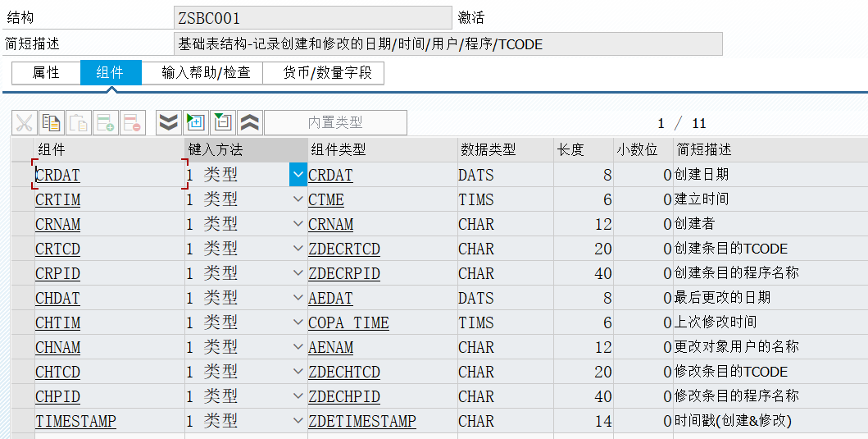Click the Insert Row icon
Viewport: 868px width, 439px height.
point(106,122)
